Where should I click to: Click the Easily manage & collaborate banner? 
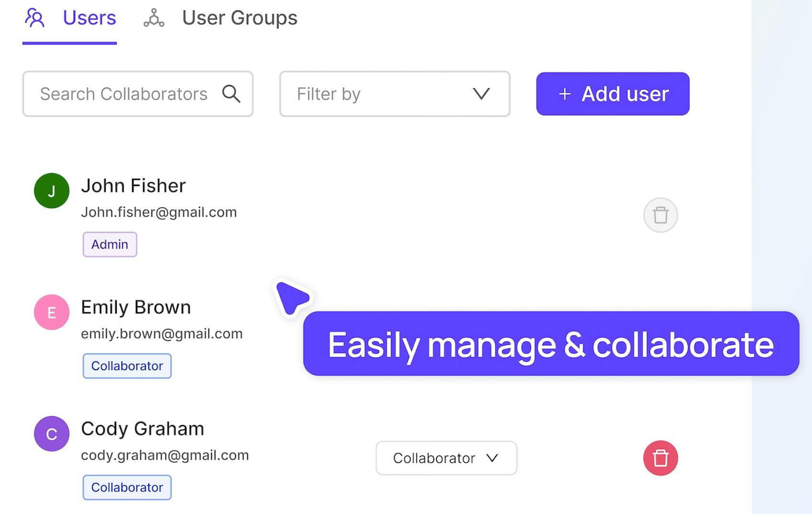(551, 344)
